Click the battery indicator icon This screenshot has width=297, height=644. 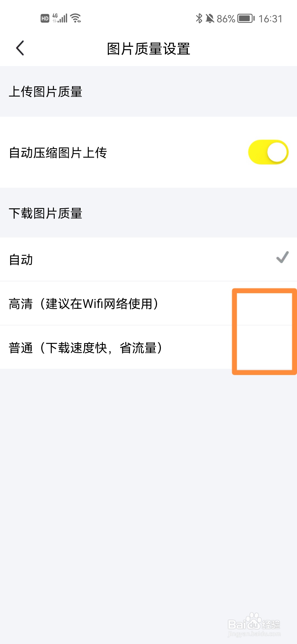click(246, 18)
